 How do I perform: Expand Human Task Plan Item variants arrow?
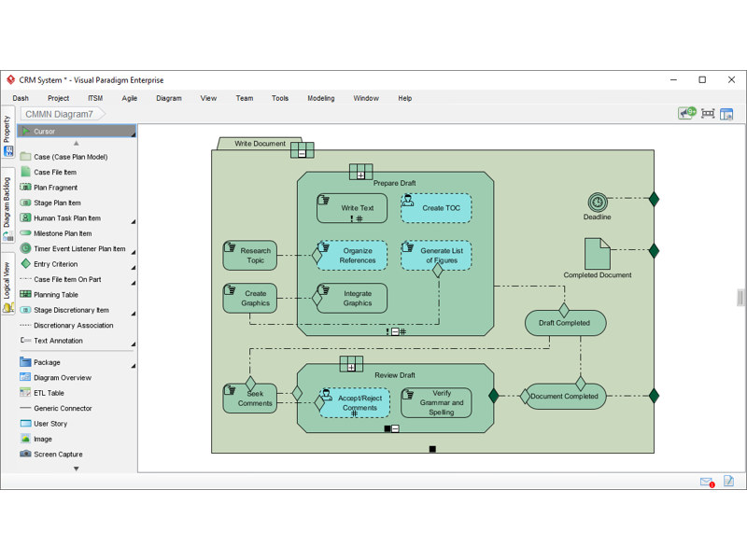click(134, 221)
